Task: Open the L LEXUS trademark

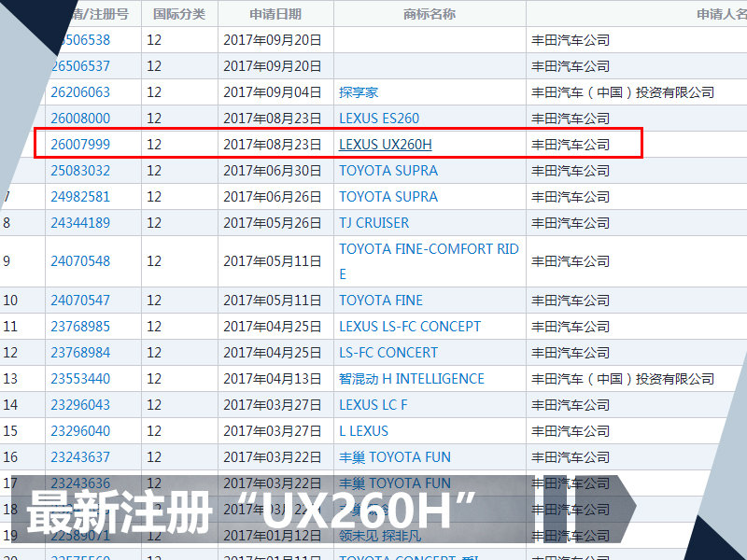Action: coord(363,431)
